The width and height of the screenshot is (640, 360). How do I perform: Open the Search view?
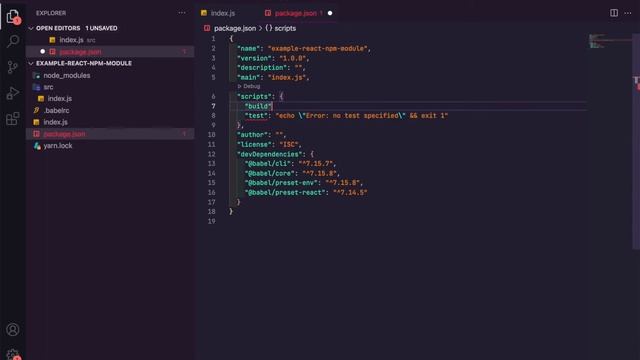pos(13,41)
